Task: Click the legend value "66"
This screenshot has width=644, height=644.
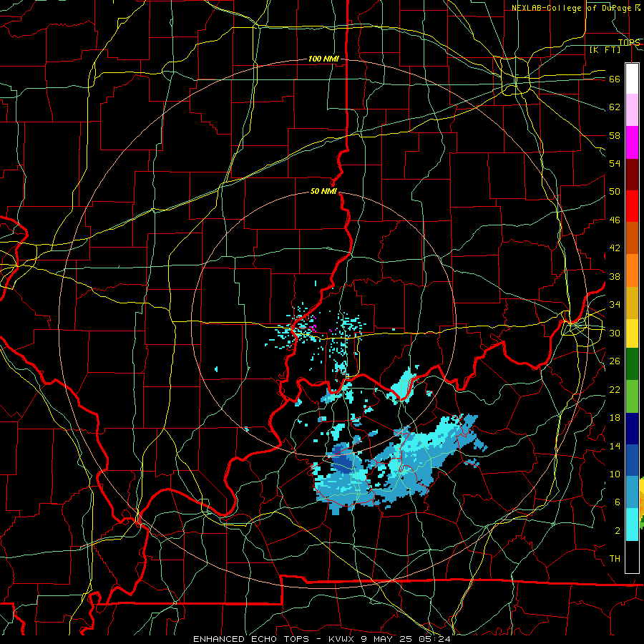Action: 615,79
